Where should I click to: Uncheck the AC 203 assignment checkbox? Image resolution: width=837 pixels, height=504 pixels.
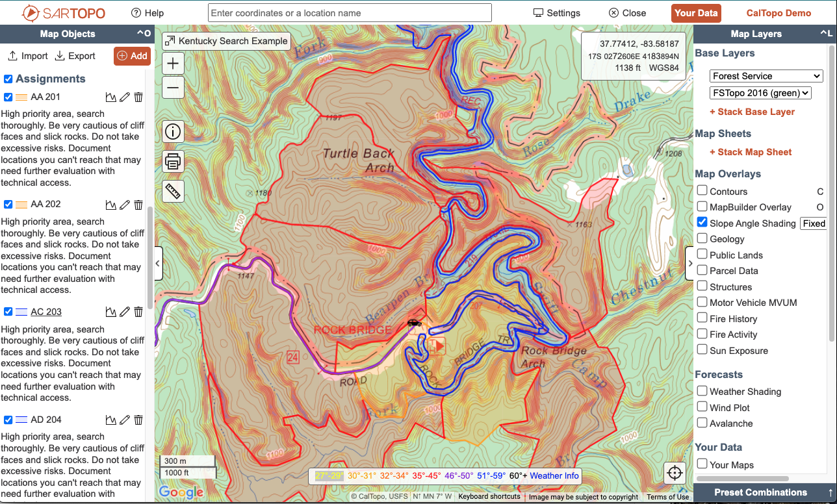(x=8, y=312)
